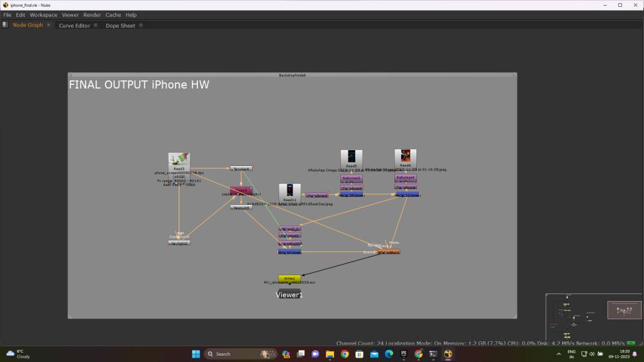Screen dimensions: 644x362
Task: Open Microsoft Edge from the taskbar
Action: [x=389, y=354]
